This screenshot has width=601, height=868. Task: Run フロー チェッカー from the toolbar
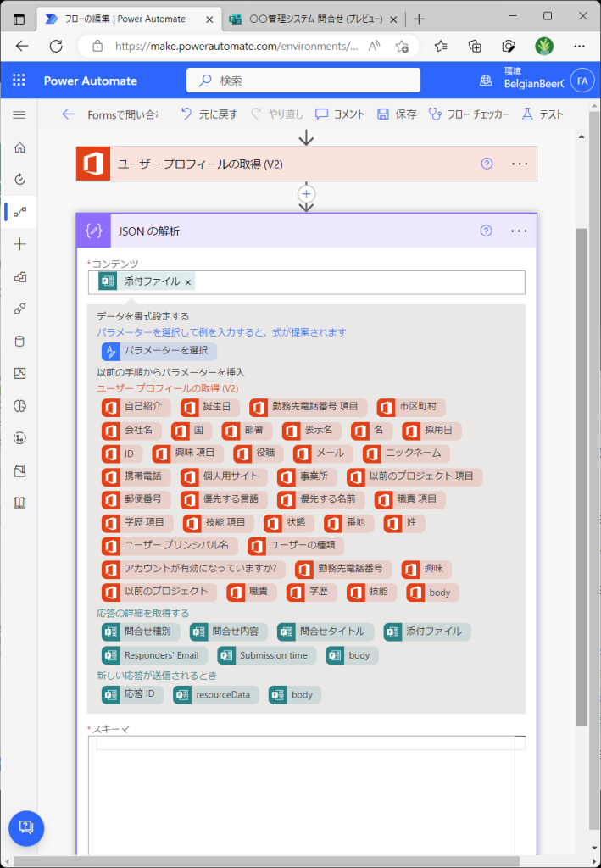pyautogui.click(x=469, y=114)
